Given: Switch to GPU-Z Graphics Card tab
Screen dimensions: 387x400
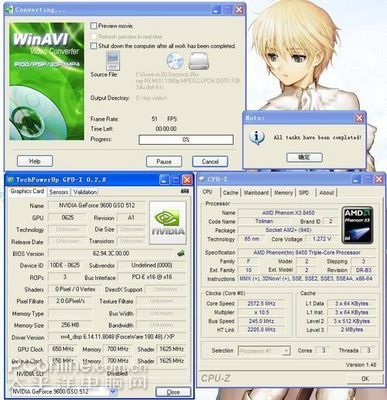Looking at the screenshot, I should click(27, 191).
